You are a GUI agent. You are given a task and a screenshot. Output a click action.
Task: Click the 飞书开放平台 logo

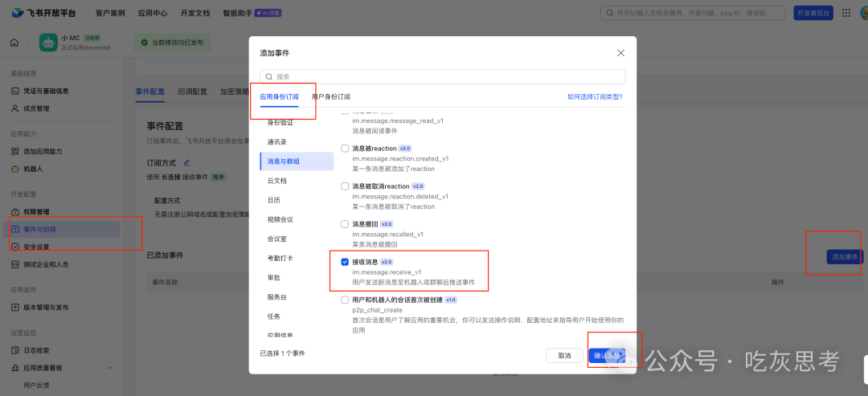click(x=44, y=13)
